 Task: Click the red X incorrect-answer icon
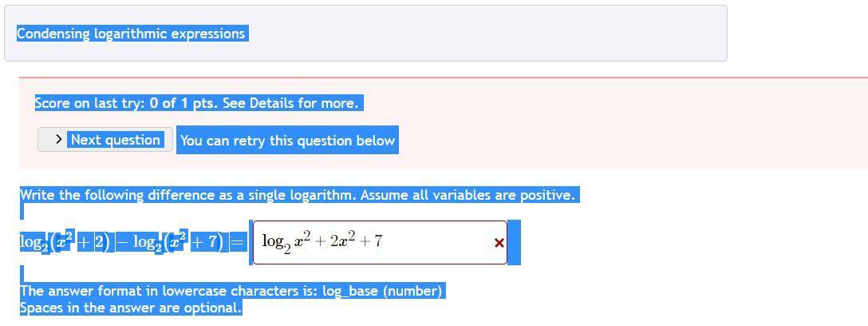pyautogui.click(x=499, y=243)
